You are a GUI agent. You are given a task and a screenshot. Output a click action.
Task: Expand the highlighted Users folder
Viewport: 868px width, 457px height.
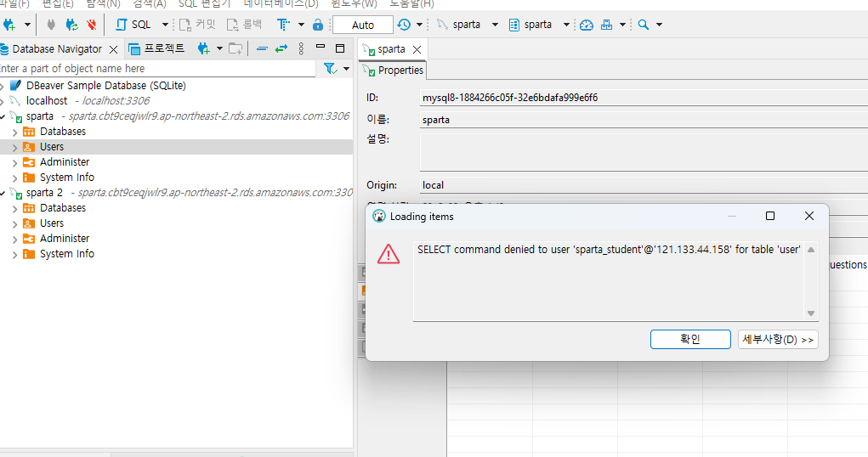(x=15, y=148)
